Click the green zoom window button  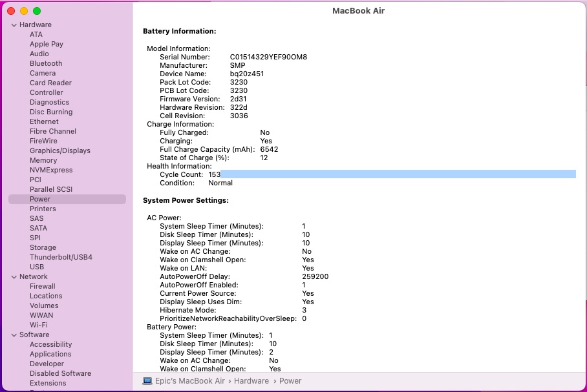[37, 11]
